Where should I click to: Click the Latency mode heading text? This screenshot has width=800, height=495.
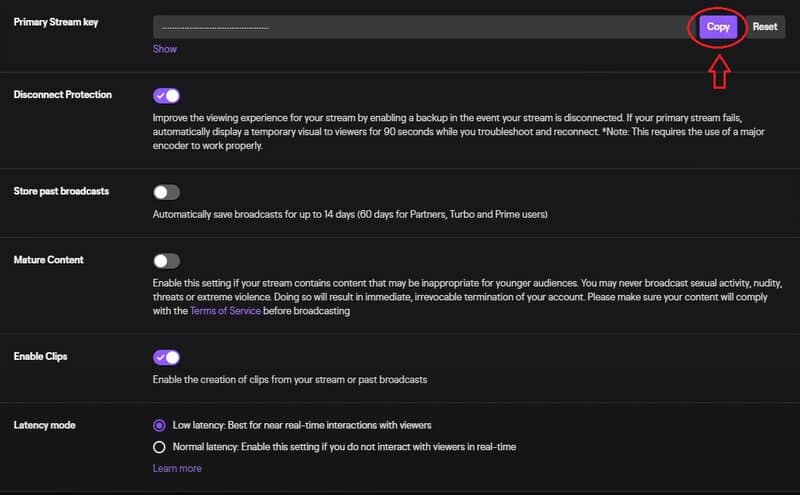(44, 425)
